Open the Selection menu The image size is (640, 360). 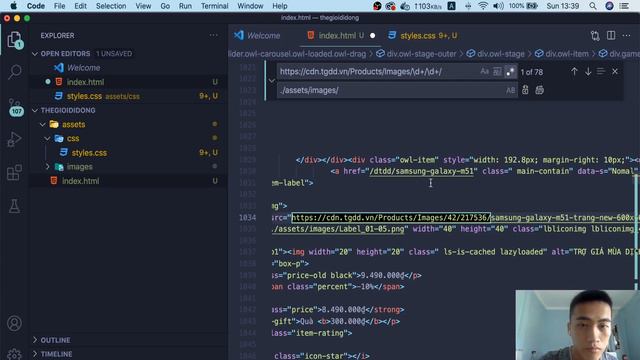pyautogui.click(x=111, y=6)
